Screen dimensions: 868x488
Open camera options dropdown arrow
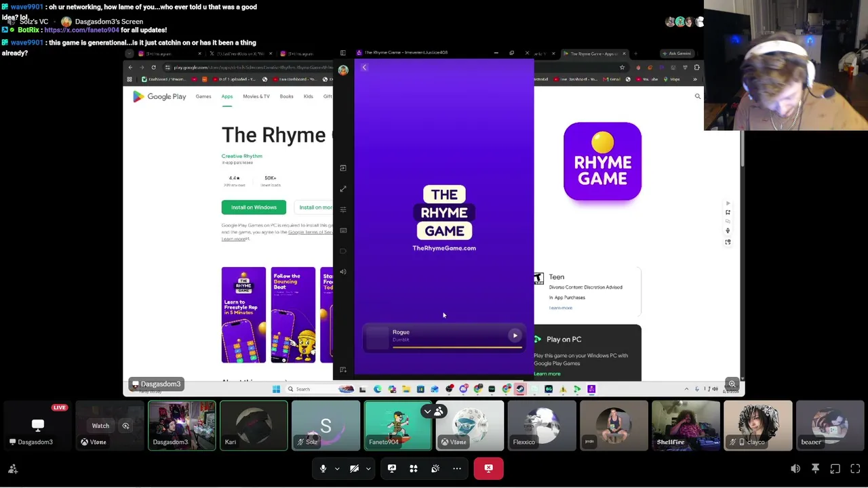click(x=368, y=468)
